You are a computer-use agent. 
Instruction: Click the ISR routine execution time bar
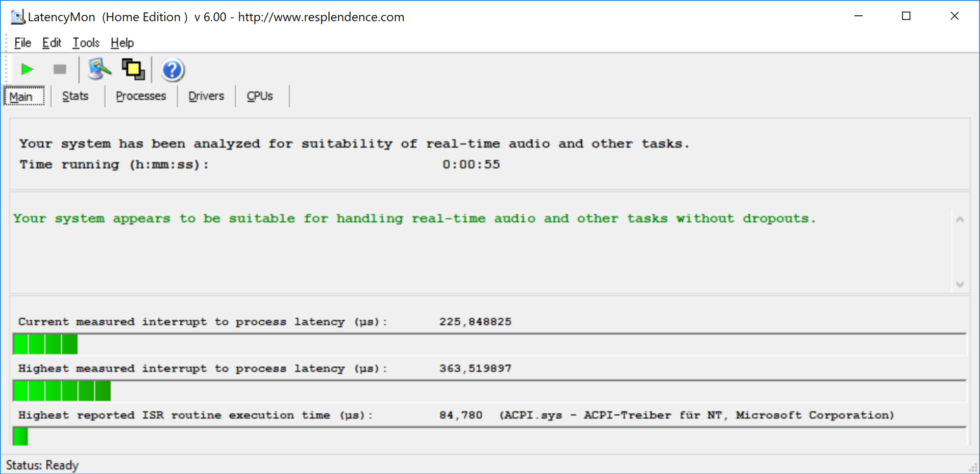(x=489, y=437)
